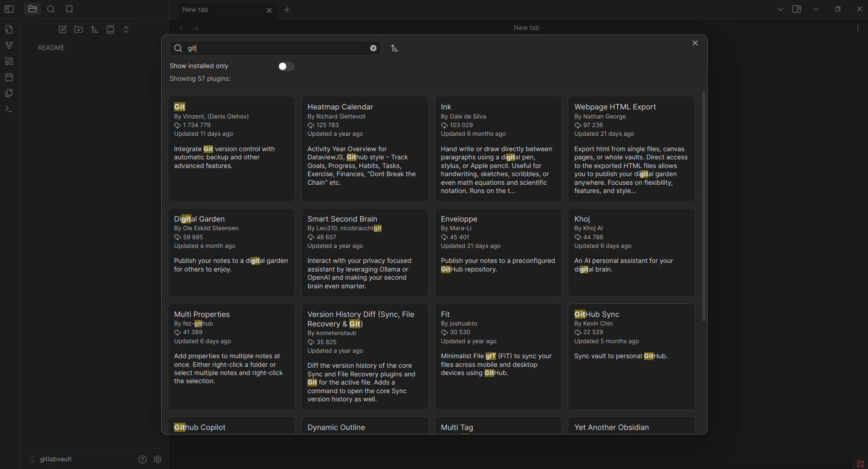Open today's daily note calendar icon
The width and height of the screenshot is (868, 469).
point(9,77)
